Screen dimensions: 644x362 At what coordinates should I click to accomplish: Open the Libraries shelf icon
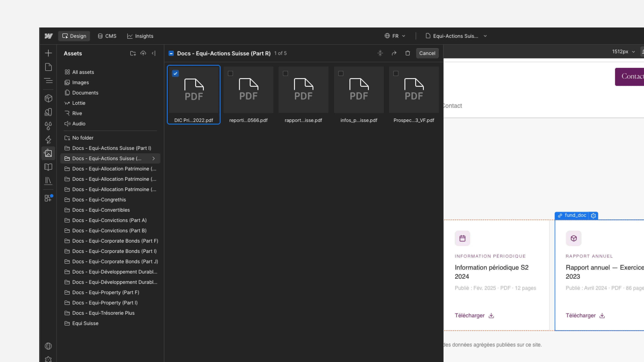[48, 181]
